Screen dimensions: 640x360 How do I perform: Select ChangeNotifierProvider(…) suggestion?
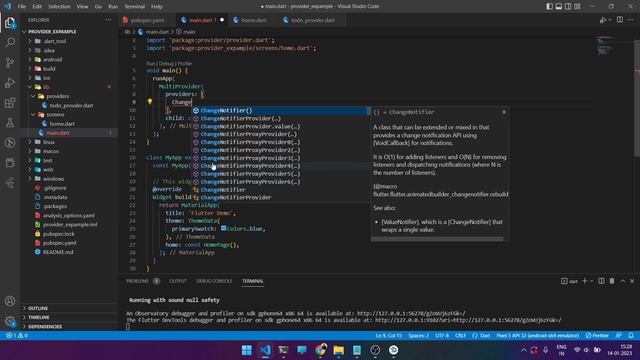click(281, 118)
